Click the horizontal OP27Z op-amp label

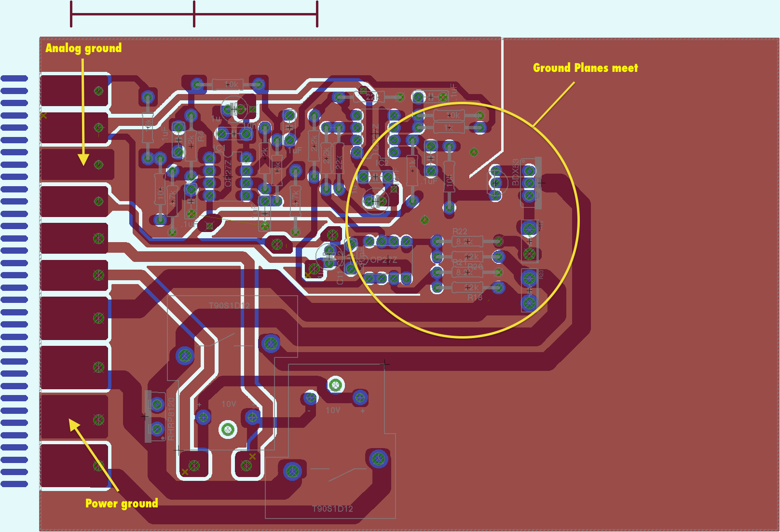point(383,260)
